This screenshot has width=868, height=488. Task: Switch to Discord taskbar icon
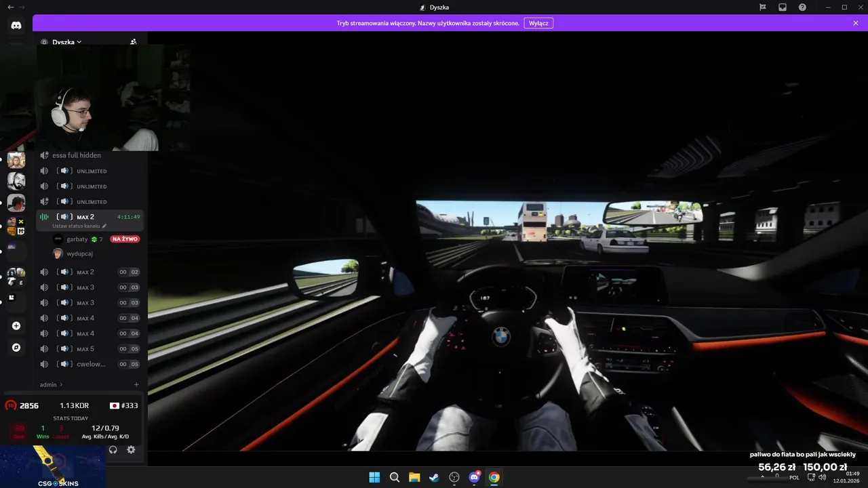pyautogui.click(x=474, y=477)
